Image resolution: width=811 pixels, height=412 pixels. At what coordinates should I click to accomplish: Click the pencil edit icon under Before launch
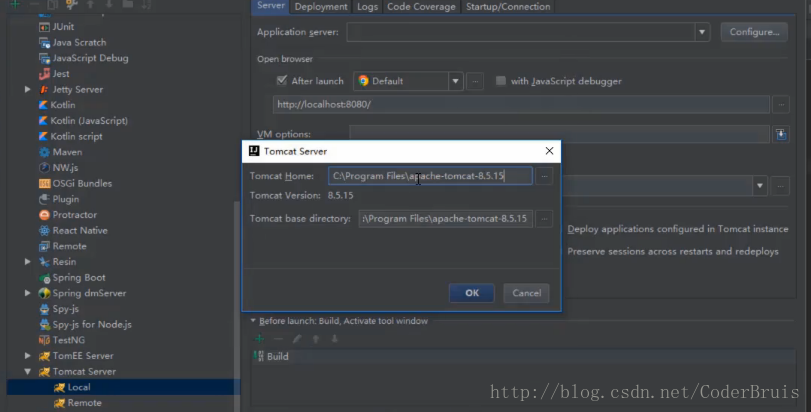tap(297, 339)
